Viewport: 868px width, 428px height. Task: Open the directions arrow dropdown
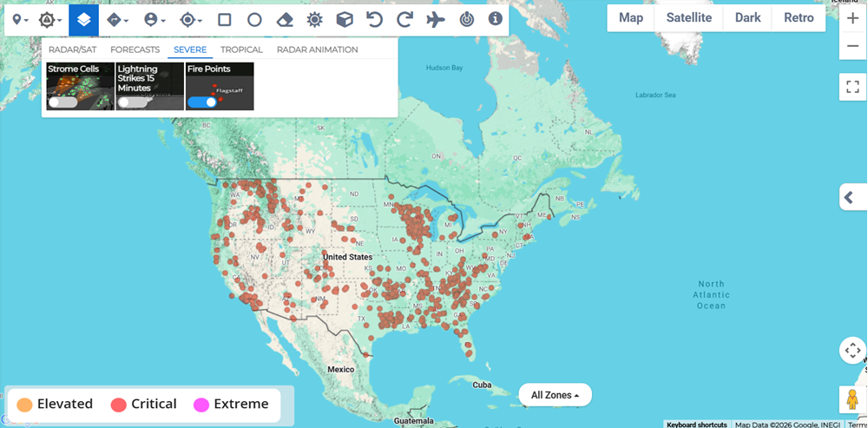coord(117,21)
